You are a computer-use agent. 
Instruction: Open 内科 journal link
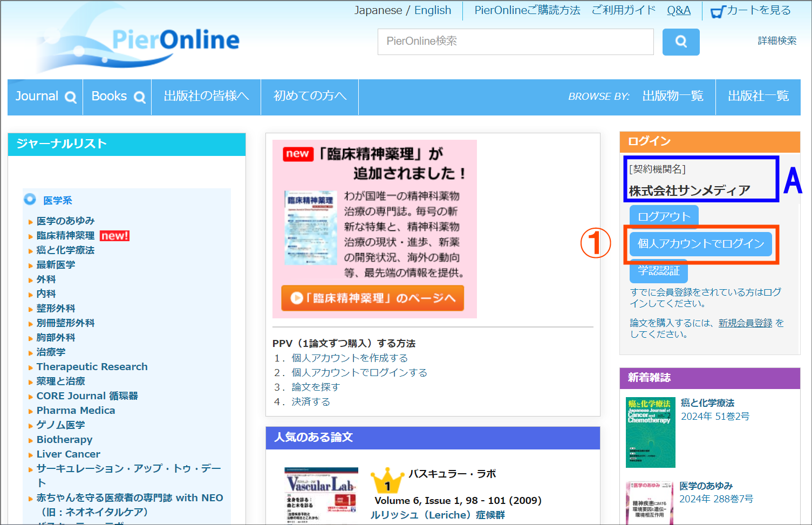[x=46, y=294]
